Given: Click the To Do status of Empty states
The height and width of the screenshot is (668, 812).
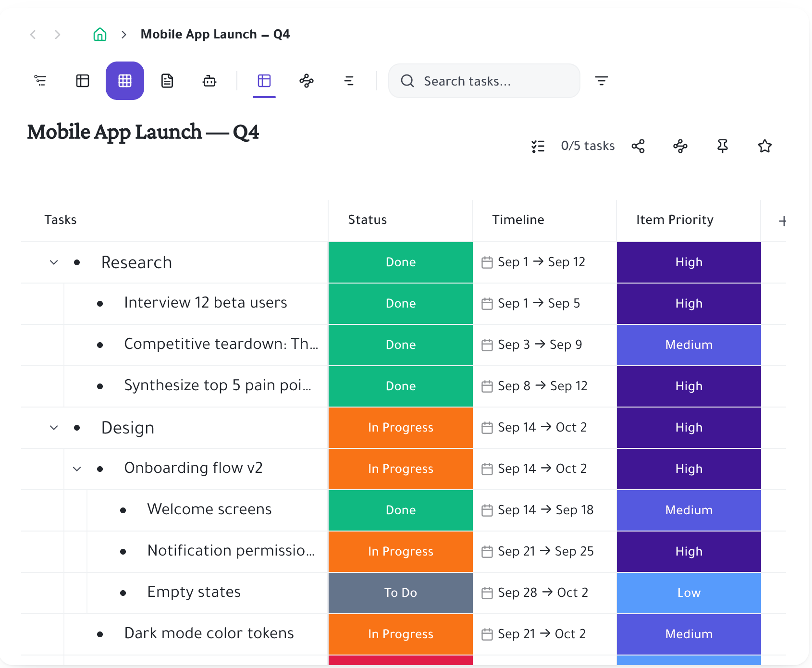Looking at the screenshot, I should (401, 593).
